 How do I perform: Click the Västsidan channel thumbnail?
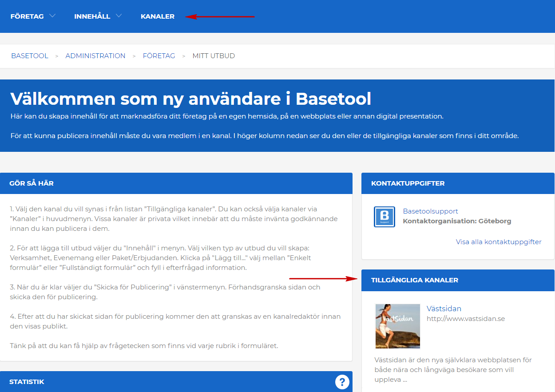pos(398,326)
